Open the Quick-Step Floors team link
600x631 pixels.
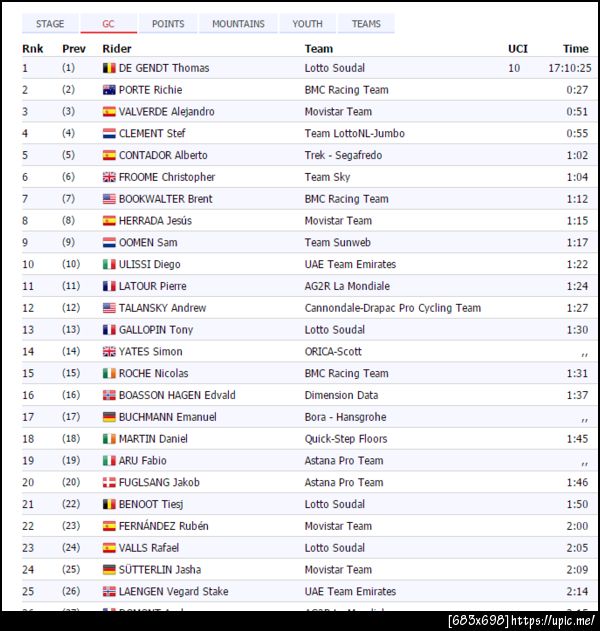[345, 439]
